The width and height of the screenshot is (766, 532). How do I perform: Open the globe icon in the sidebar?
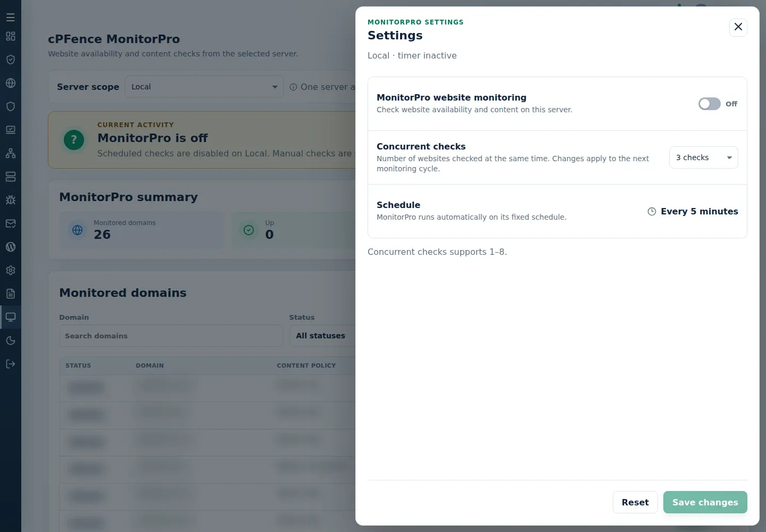click(11, 83)
